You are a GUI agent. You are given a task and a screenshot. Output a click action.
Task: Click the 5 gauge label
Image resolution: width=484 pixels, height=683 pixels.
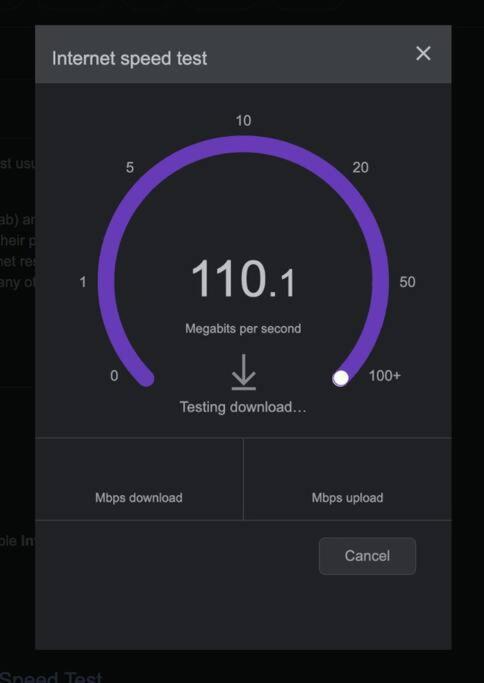(129, 168)
